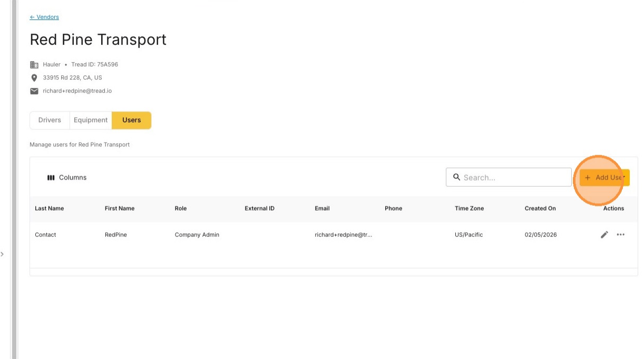Click the vendor email richard+redpine@tread.io
Screen dimensions: 644x359
coord(77,91)
